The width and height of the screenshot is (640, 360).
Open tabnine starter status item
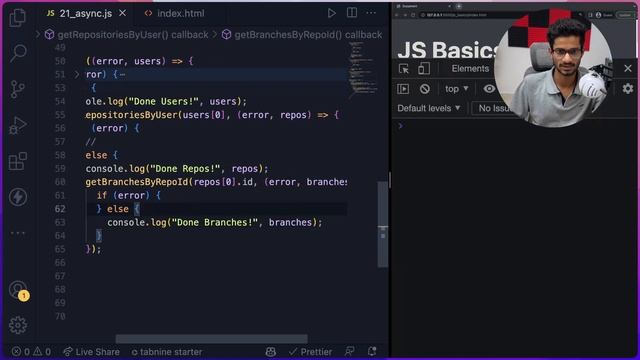point(167,351)
